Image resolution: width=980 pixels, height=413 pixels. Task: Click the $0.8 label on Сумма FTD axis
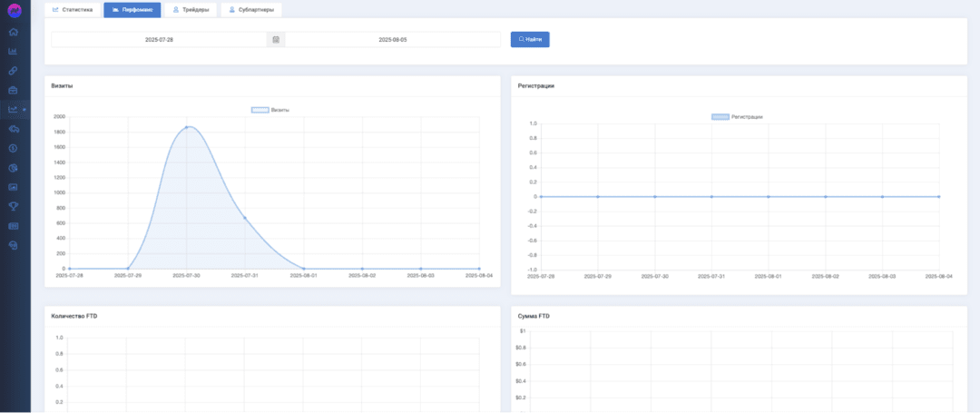point(523,348)
